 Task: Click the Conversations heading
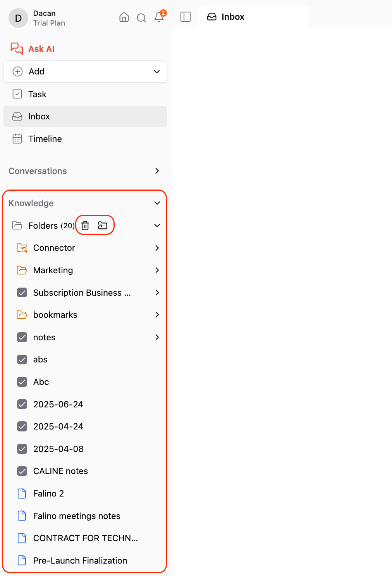click(x=38, y=171)
